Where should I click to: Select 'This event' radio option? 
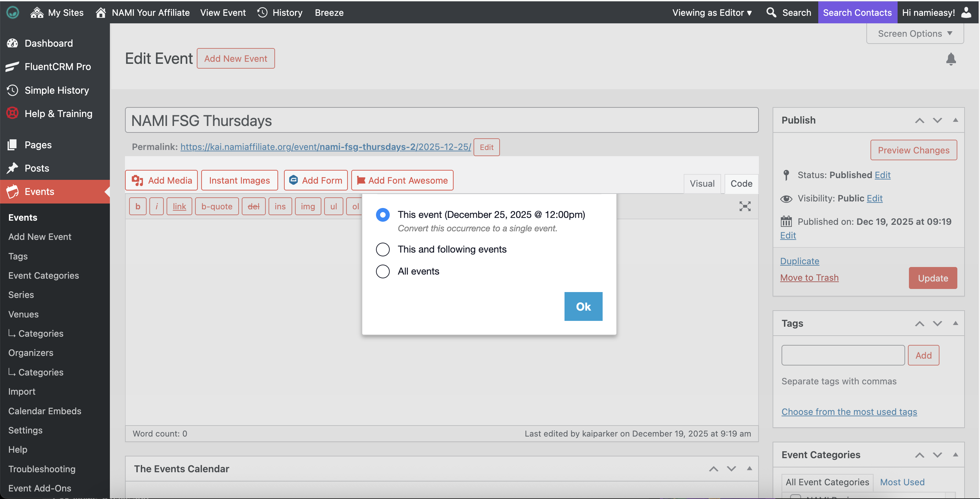point(382,214)
